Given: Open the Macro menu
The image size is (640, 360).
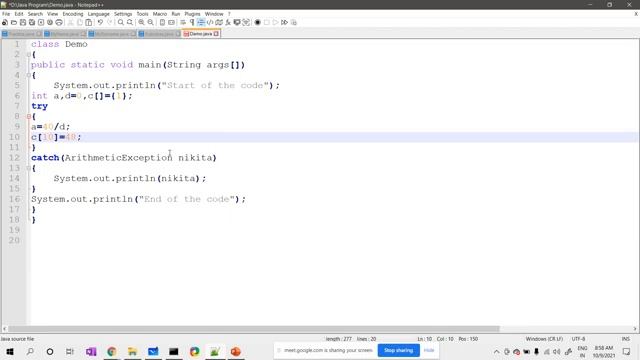Looking at the screenshot, I should (x=160, y=14).
